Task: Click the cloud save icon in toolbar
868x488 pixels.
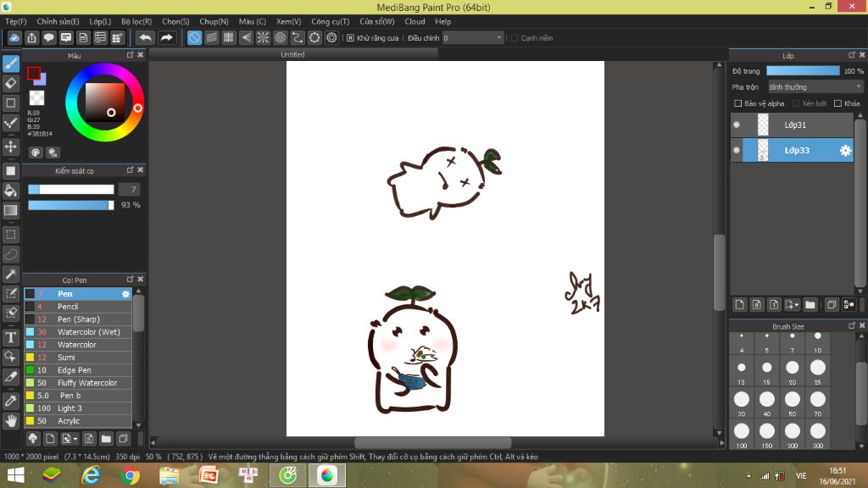Action: pyautogui.click(x=14, y=37)
